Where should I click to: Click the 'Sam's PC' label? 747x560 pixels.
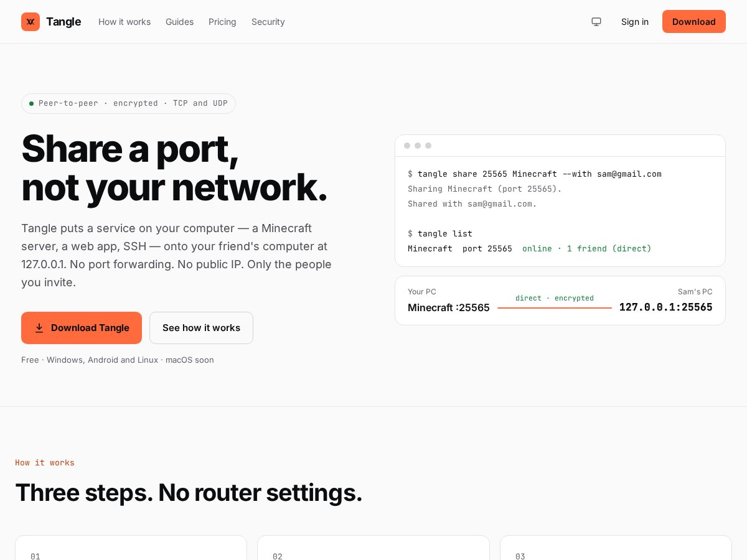coord(695,292)
